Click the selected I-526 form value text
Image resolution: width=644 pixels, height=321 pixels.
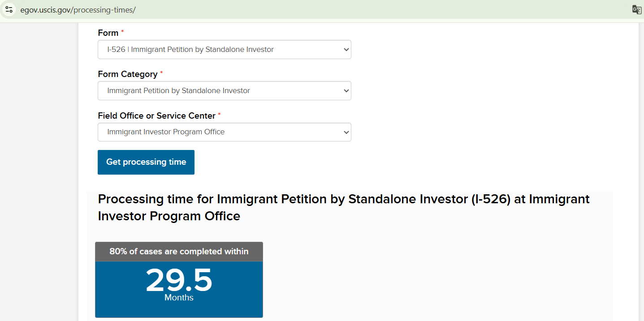click(x=190, y=50)
